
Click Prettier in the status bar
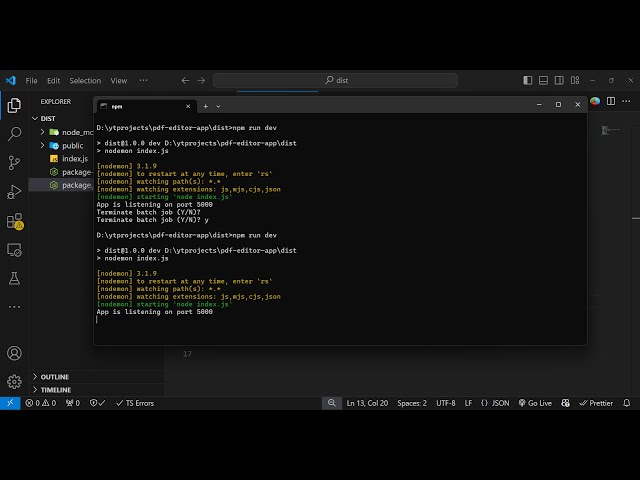coord(596,403)
